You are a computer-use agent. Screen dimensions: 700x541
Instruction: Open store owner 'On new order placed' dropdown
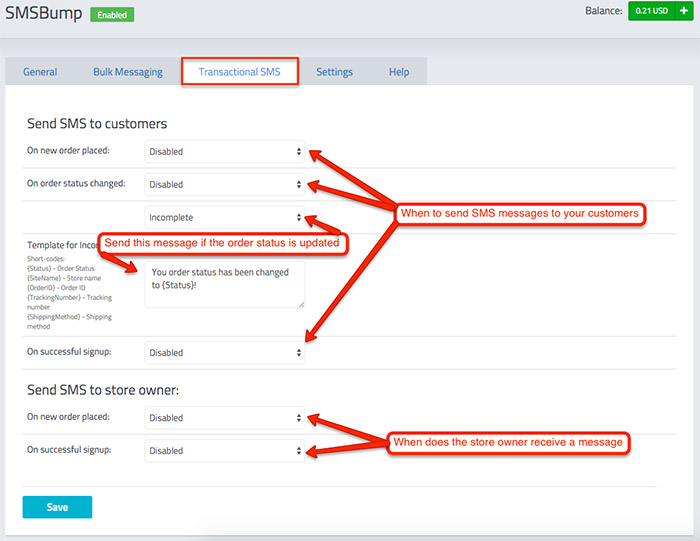click(x=225, y=418)
